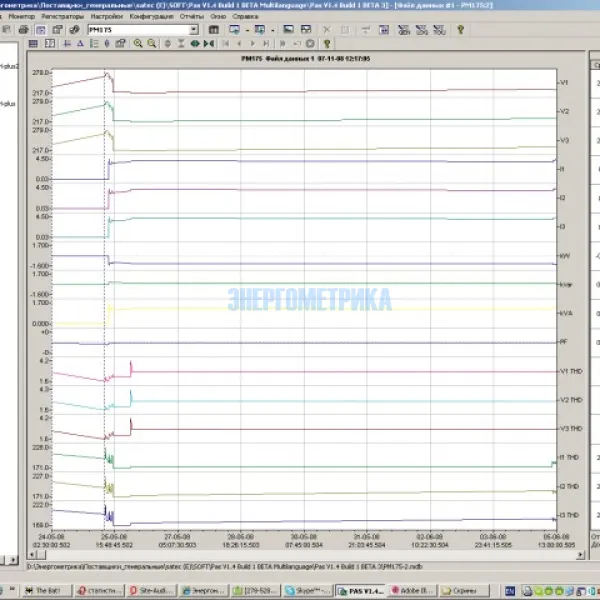This screenshot has width=600, height=600.
Task: Switch to The Bat! taskbar button
Action: click(x=47, y=591)
